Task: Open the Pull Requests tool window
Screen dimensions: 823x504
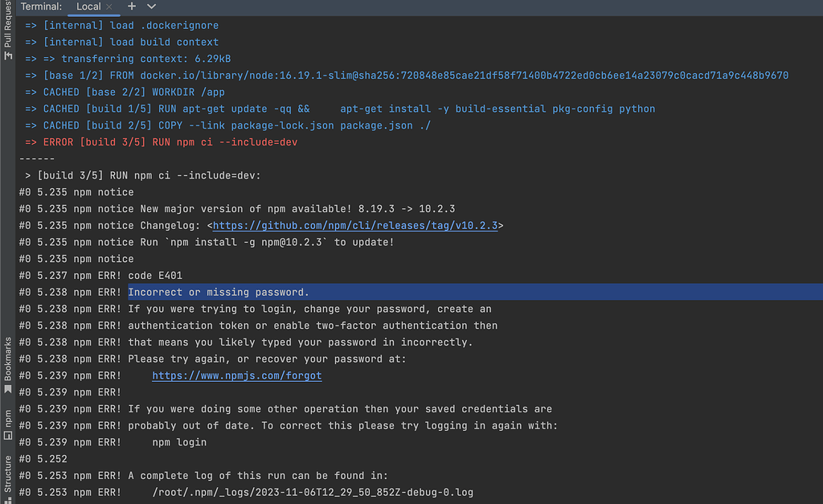Action: point(8,32)
